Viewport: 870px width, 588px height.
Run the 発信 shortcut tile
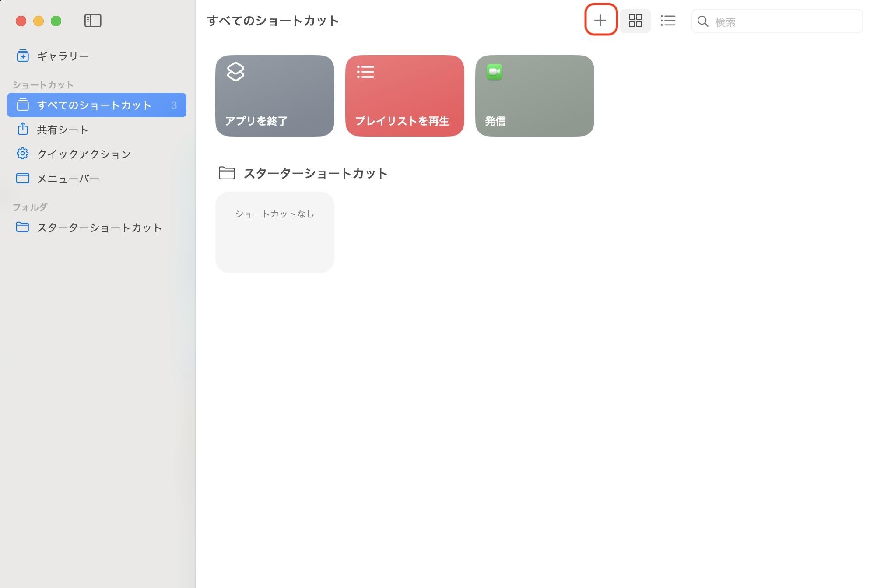click(x=535, y=96)
